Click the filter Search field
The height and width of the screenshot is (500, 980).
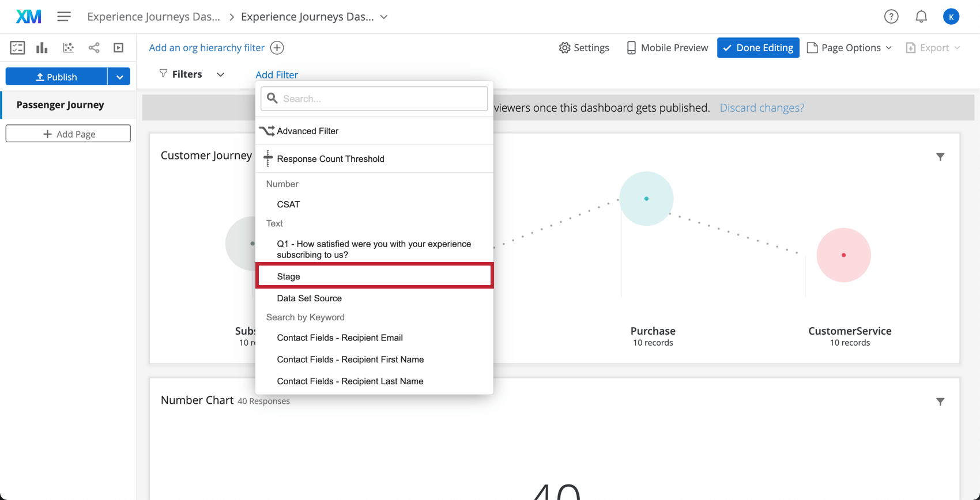[374, 99]
